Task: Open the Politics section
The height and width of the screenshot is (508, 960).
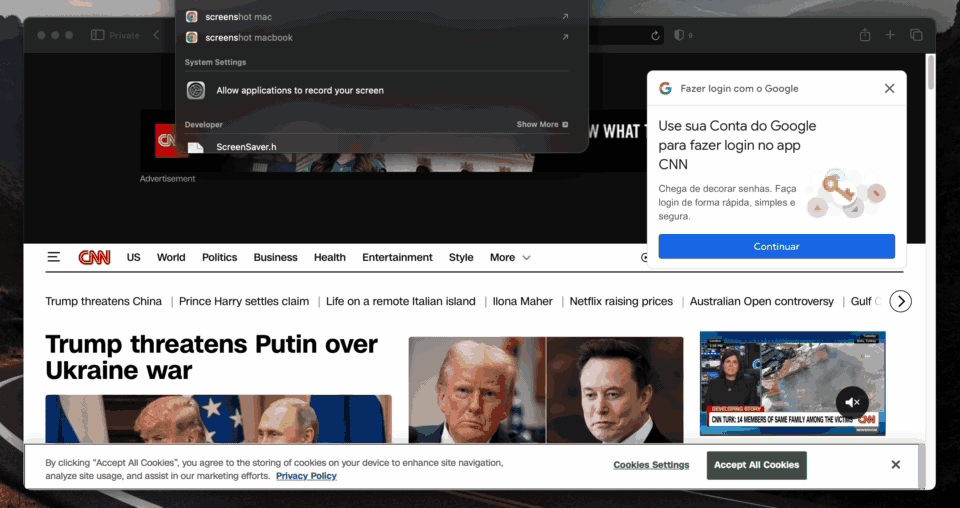Action: click(219, 258)
